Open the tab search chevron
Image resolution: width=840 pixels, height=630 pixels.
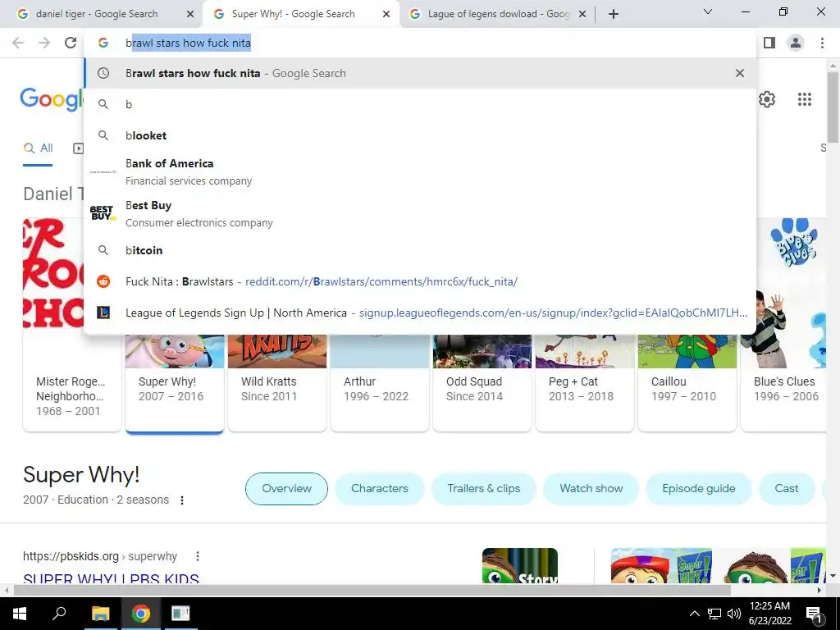708,11
